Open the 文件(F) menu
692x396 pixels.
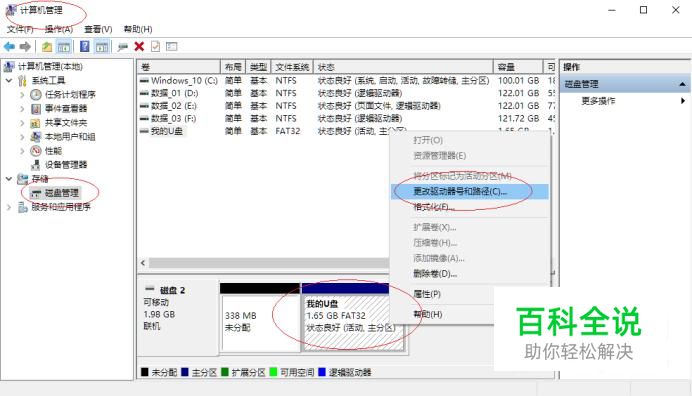[20, 29]
